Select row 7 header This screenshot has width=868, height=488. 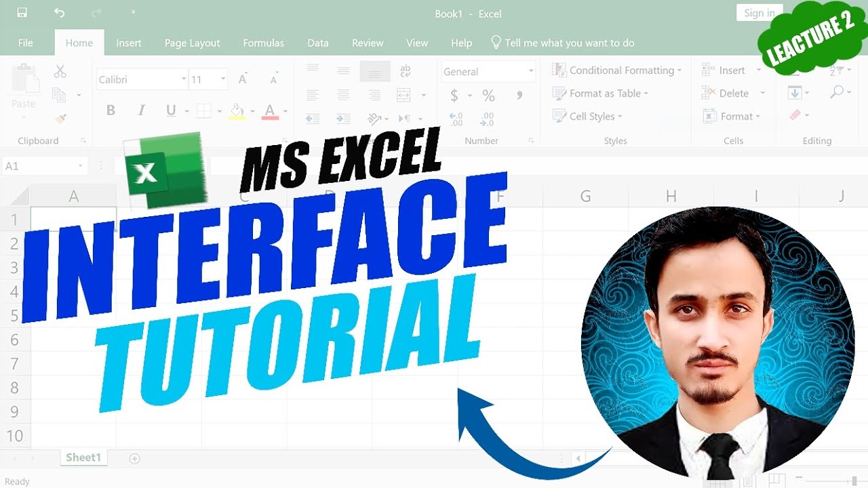click(14, 364)
